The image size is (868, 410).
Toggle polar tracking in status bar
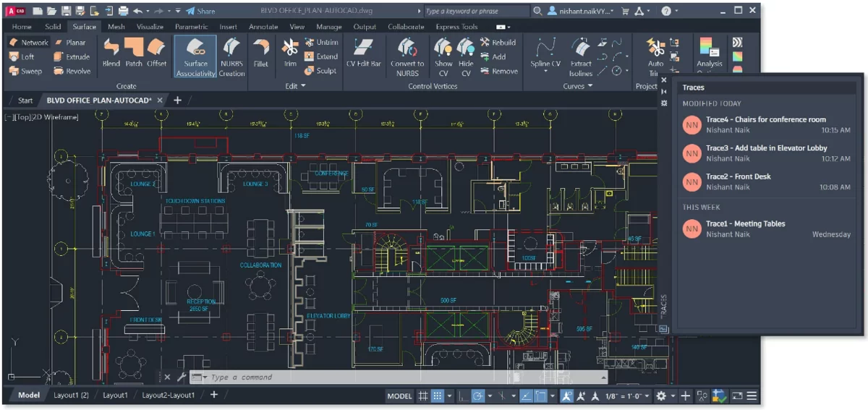478,396
